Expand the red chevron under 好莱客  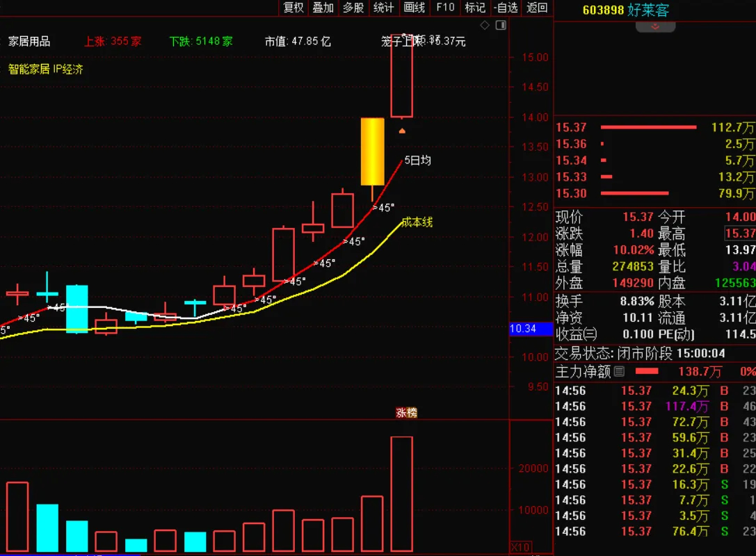coord(656,25)
